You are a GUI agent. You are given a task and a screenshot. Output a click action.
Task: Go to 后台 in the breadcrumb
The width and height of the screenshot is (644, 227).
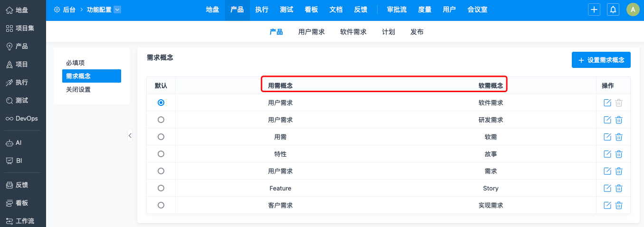[69, 9]
